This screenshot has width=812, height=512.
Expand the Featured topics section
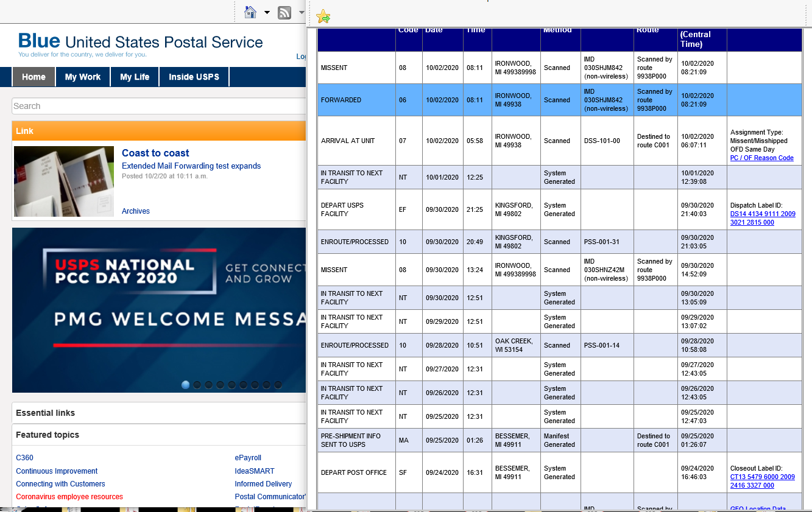click(158, 435)
